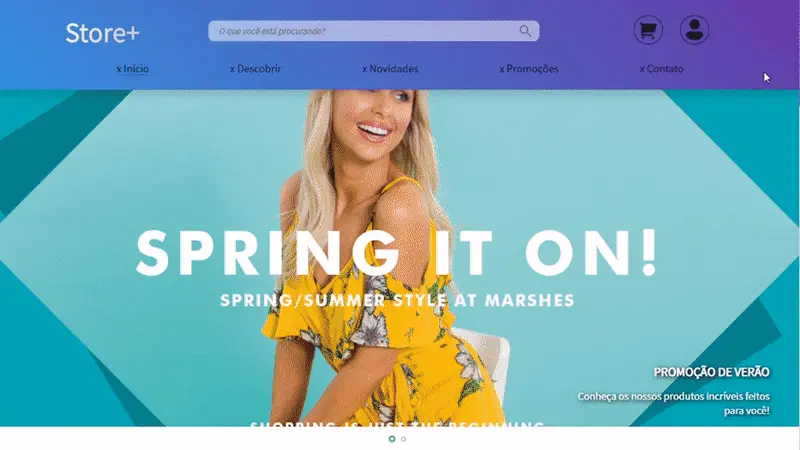The width and height of the screenshot is (800, 450).
Task: Select the first carousel dot indicator
Action: pyautogui.click(x=392, y=439)
